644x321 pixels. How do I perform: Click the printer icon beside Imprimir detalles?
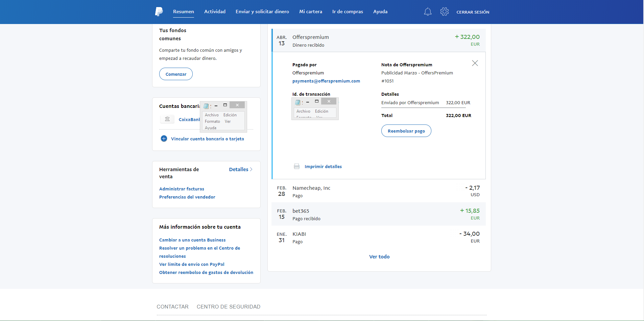(297, 166)
